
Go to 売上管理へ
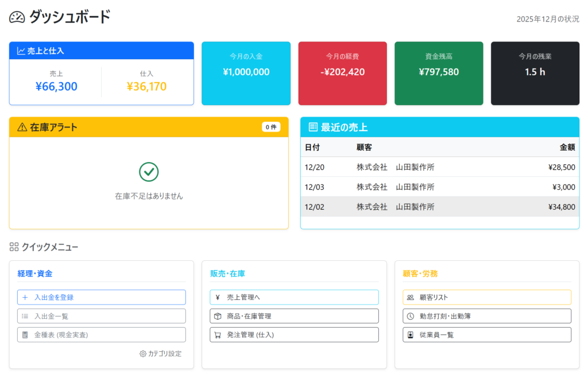[x=294, y=297]
